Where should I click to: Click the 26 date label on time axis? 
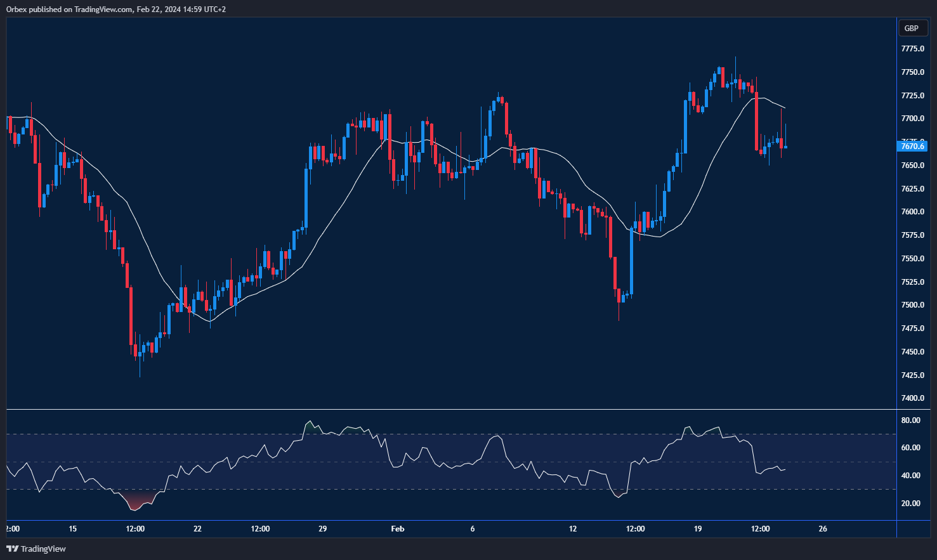point(823,529)
